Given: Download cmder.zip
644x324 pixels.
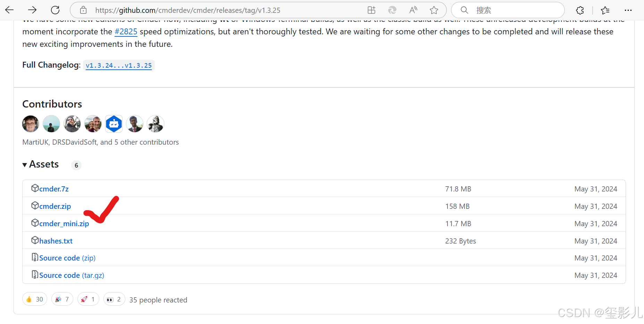Looking at the screenshot, I should click(55, 206).
